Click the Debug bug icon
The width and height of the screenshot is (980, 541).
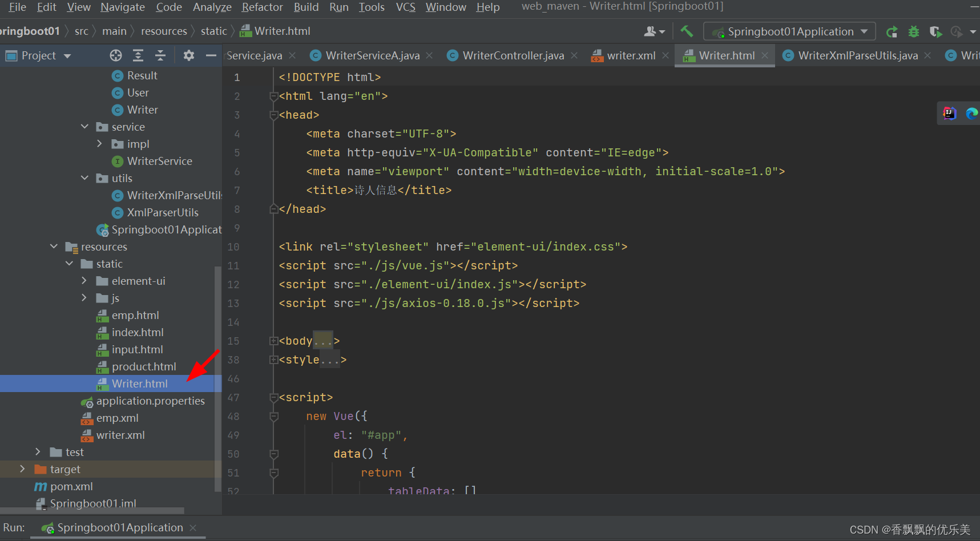pos(913,32)
